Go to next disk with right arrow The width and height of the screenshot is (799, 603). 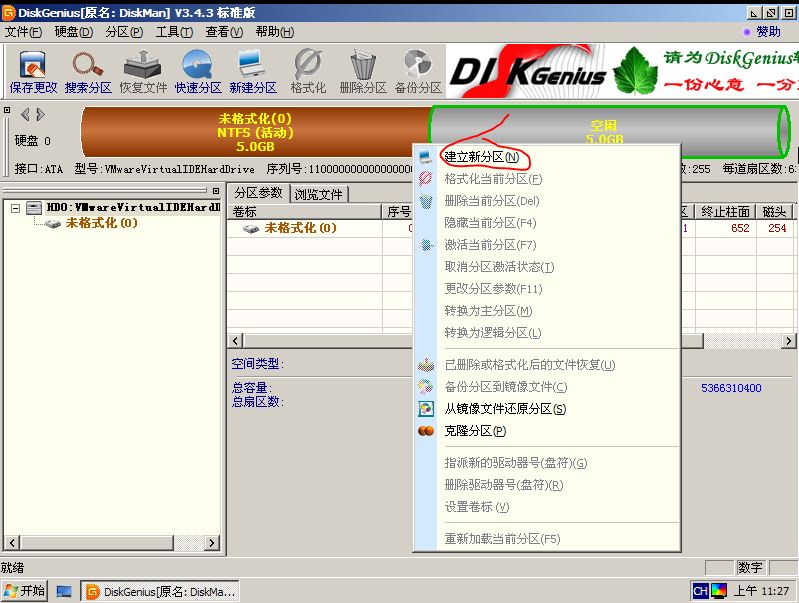click(x=41, y=115)
